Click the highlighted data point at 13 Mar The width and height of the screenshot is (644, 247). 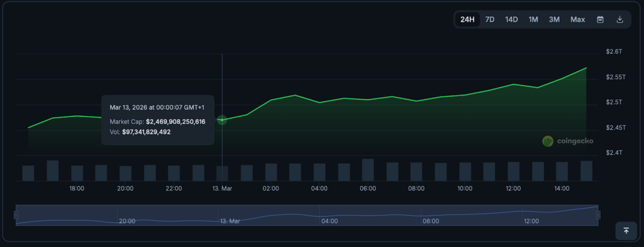[222, 120]
